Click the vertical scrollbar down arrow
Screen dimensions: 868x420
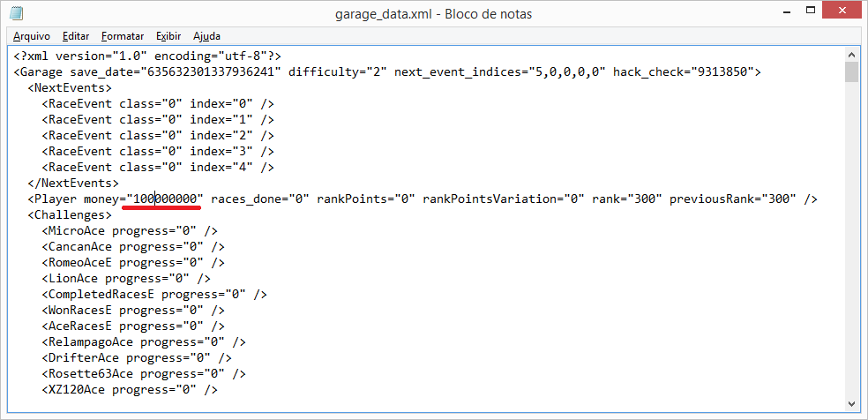(x=851, y=404)
